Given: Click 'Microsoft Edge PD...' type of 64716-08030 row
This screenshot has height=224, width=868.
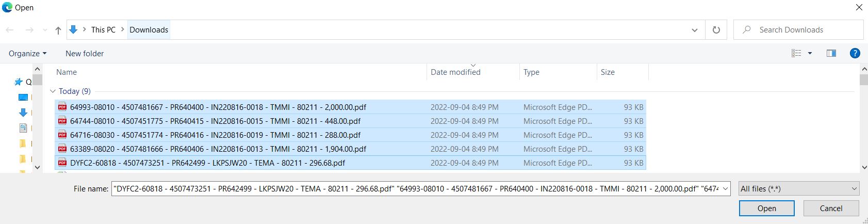Looking at the screenshot, I should pyautogui.click(x=558, y=135).
